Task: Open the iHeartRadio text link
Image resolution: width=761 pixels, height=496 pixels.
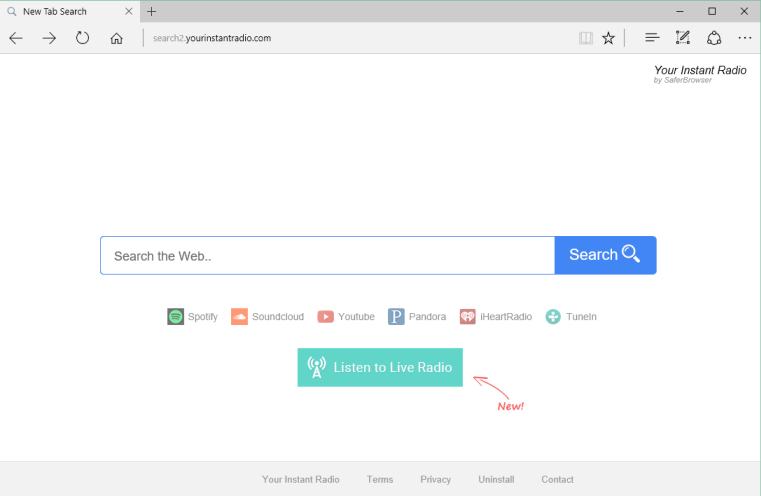Action: point(506,316)
